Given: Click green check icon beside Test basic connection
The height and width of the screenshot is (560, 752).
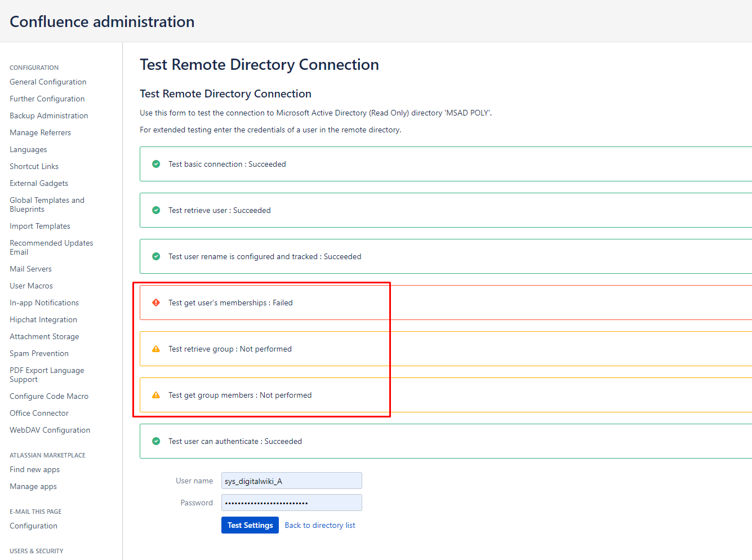Looking at the screenshot, I should 156,164.
